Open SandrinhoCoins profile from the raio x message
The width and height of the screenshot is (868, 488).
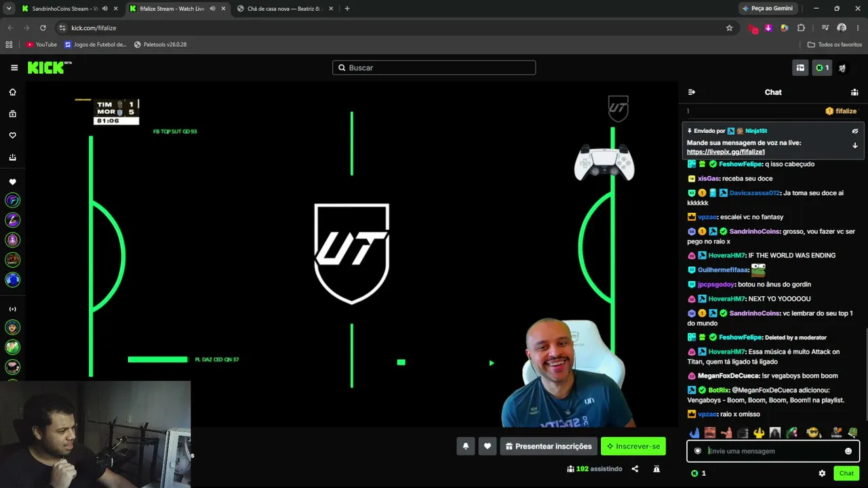(x=754, y=232)
